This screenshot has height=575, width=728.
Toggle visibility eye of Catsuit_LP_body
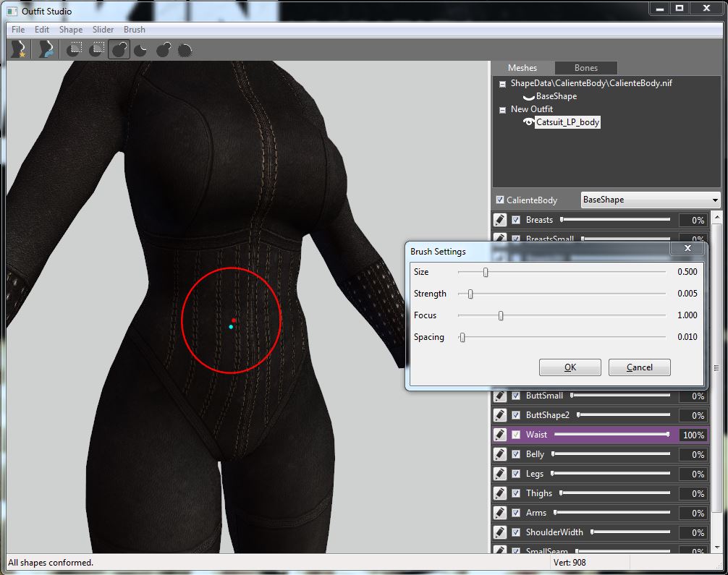[528, 122]
